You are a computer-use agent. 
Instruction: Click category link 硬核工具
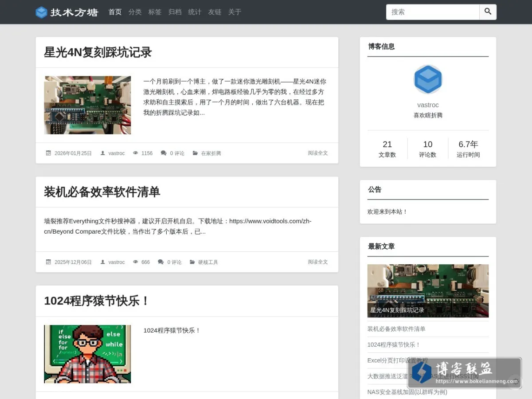coord(208,262)
